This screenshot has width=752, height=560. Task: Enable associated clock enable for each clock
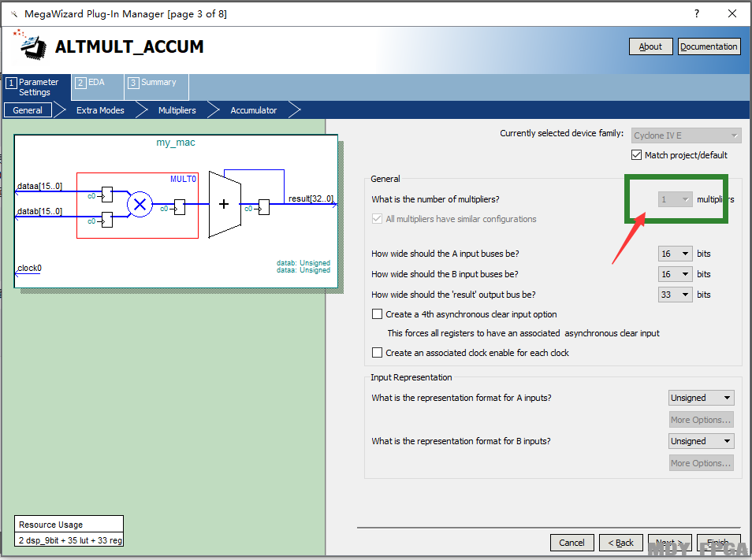(x=377, y=353)
